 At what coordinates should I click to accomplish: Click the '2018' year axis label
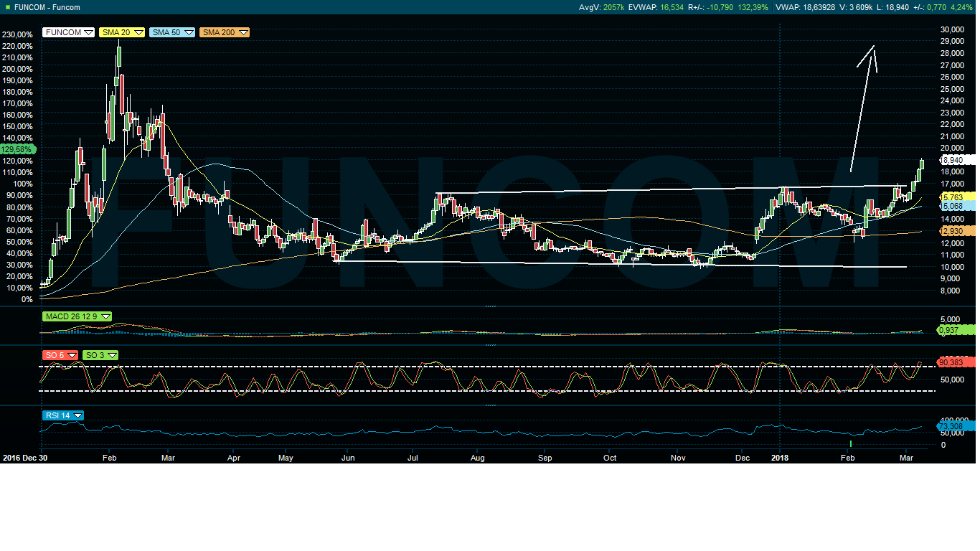(780, 457)
